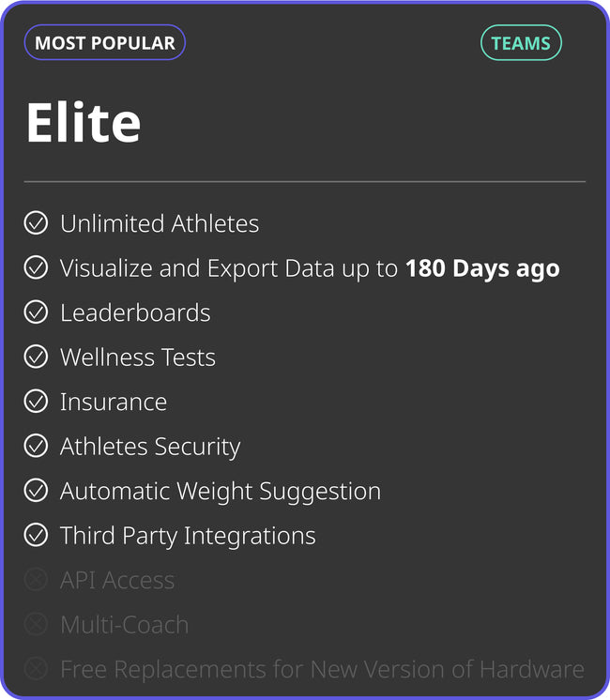Click the Elite plan title
The image size is (610, 700).
(84, 122)
